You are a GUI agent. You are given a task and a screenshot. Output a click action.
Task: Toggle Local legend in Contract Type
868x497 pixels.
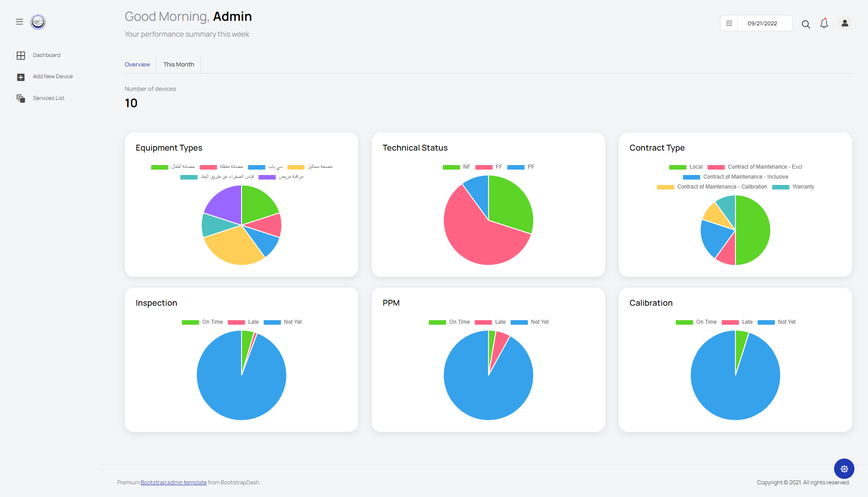(x=686, y=167)
